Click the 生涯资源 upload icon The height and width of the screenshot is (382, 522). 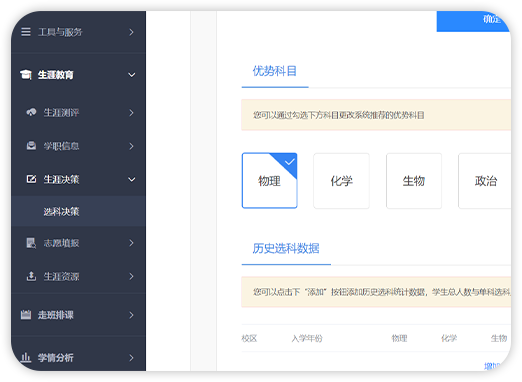click(x=31, y=276)
